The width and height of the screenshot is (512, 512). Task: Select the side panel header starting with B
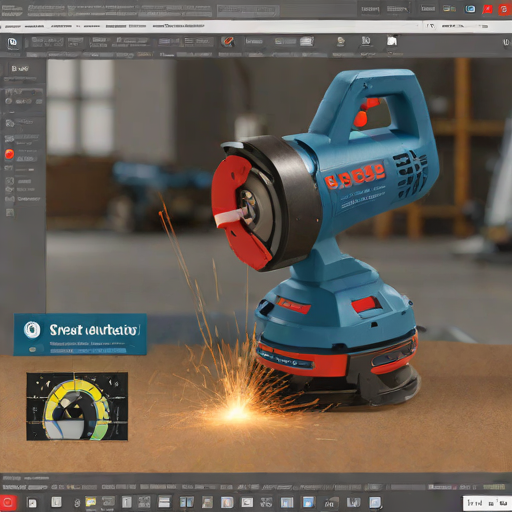coord(20,69)
